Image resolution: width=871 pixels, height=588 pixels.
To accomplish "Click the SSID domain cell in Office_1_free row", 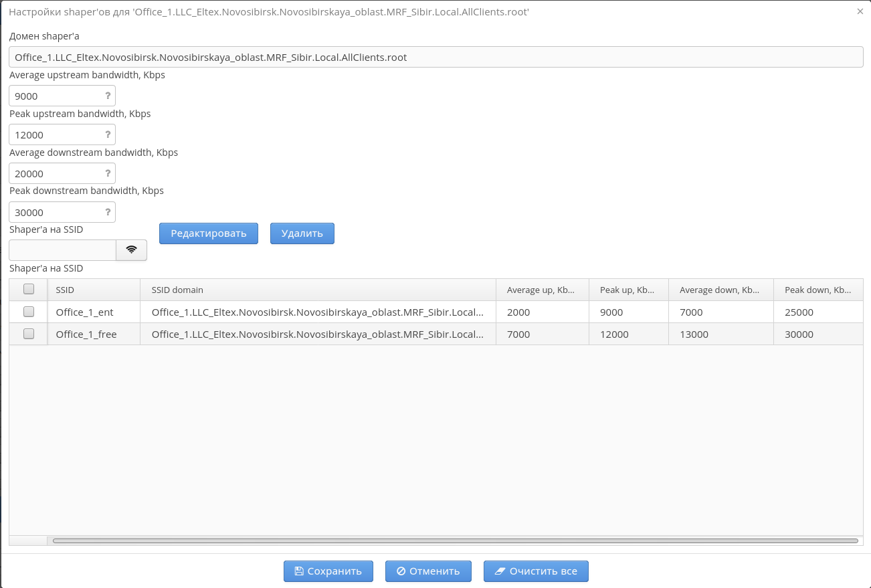I will pos(318,334).
